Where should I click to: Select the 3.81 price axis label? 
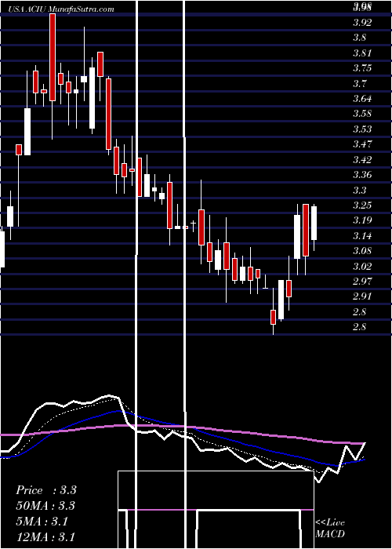pos(362,53)
